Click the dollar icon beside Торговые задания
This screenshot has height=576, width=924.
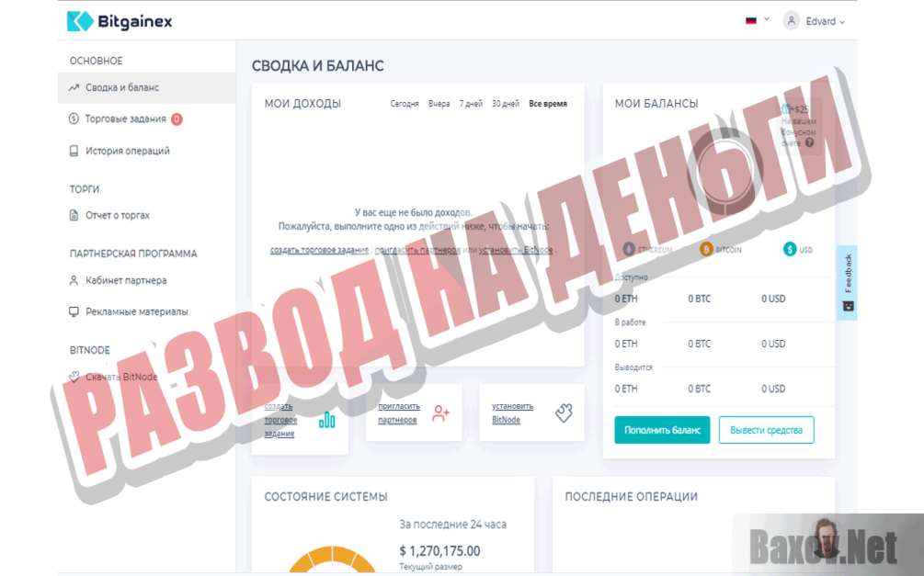[74, 119]
